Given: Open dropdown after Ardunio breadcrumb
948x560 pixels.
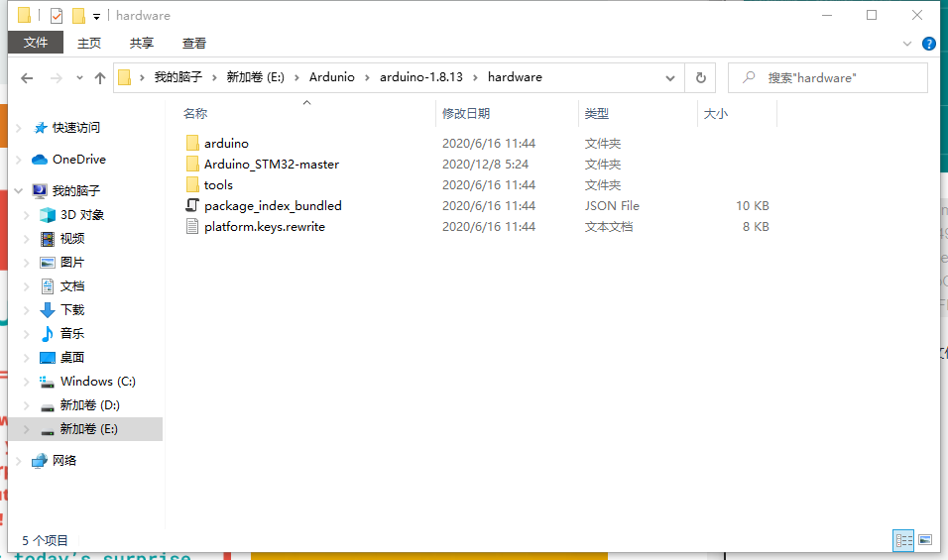Looking at the screenshot, I should [x=367, y=77].
